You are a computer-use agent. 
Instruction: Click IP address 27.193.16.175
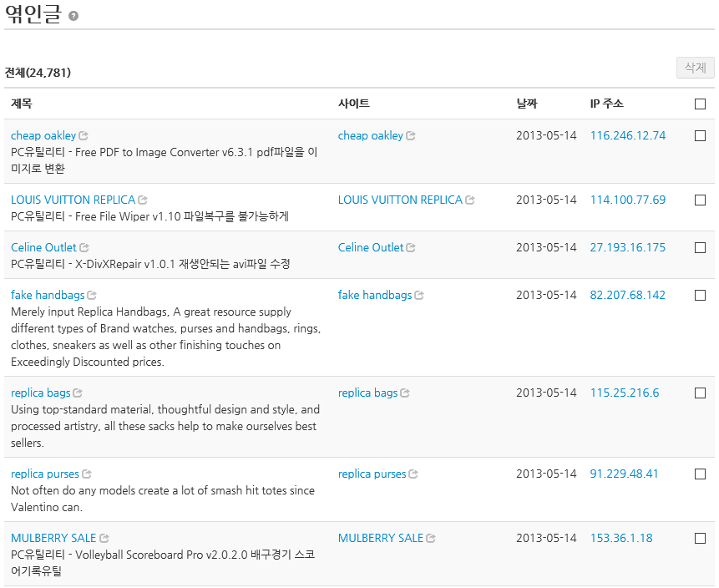pyautogui.click(x=628, y=248)
